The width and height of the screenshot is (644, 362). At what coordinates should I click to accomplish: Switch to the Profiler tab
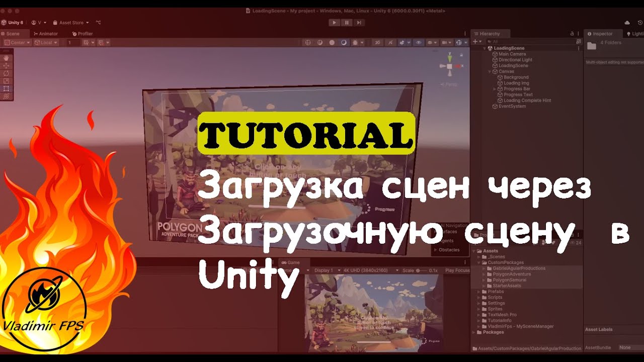pos(83,34)
